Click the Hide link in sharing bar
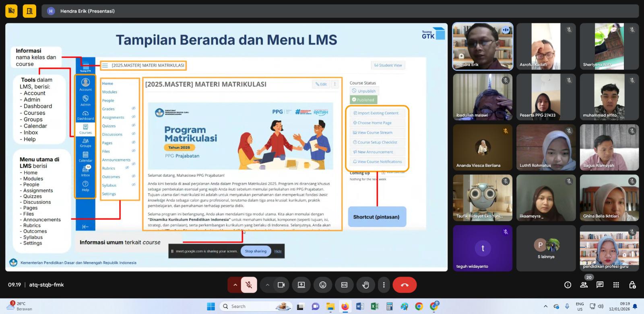 tap(278, 251)
